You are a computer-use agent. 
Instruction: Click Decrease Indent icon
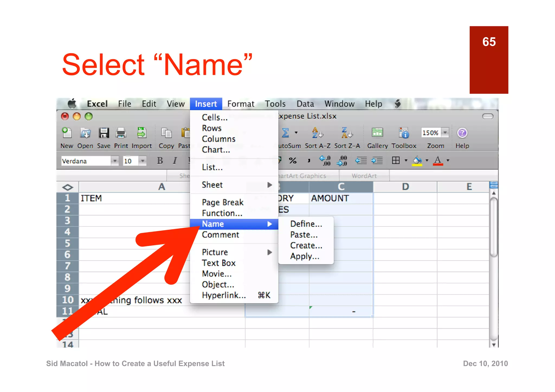click(361, 161)
